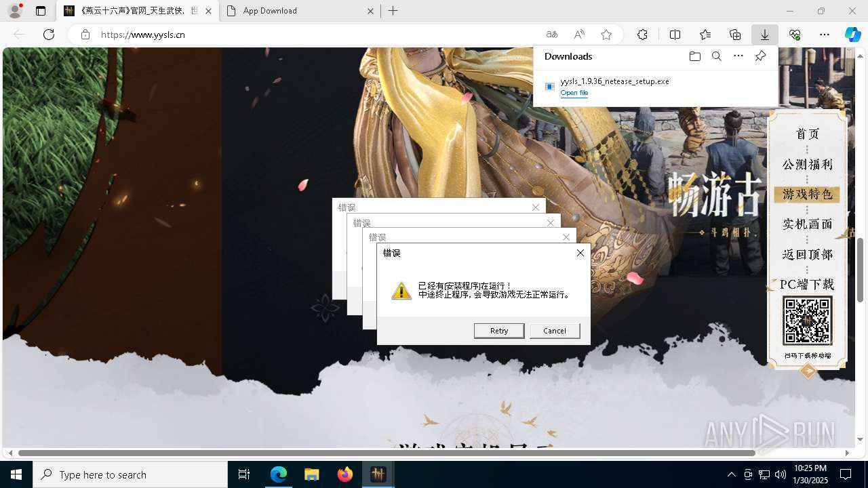Go to 首页 in side navigation
This screenshot has height=488, width=868.
[x=807, y=134]
